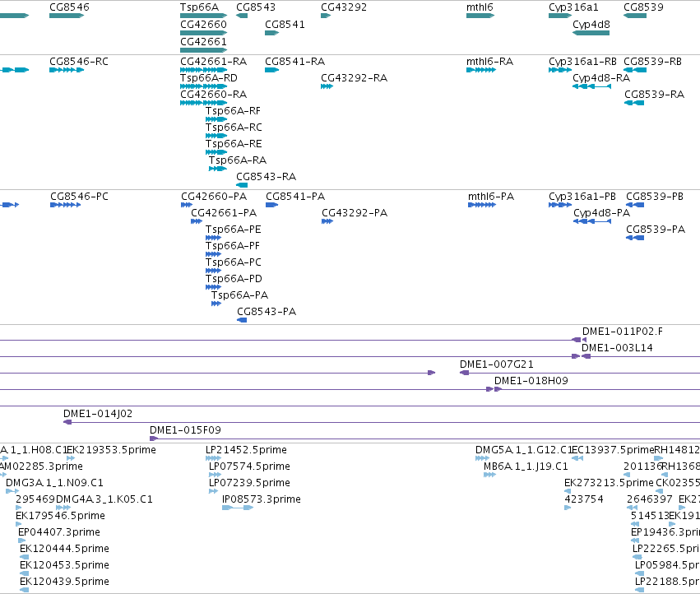Click the CG8539 gene label

point(643,7)
